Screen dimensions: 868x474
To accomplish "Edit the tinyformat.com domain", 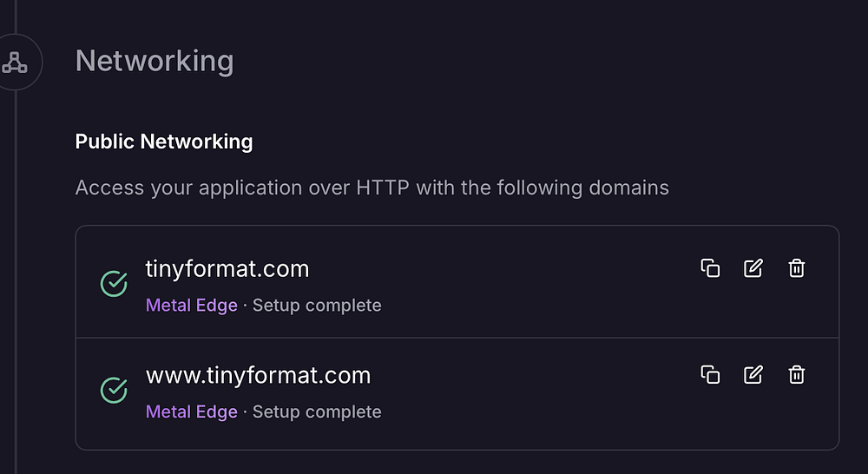I will pos(753,268).
